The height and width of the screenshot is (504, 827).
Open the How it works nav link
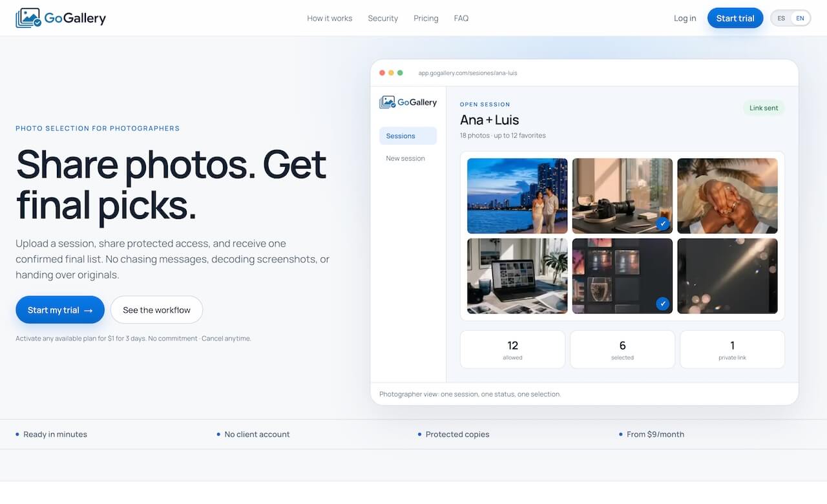point(330,18)
